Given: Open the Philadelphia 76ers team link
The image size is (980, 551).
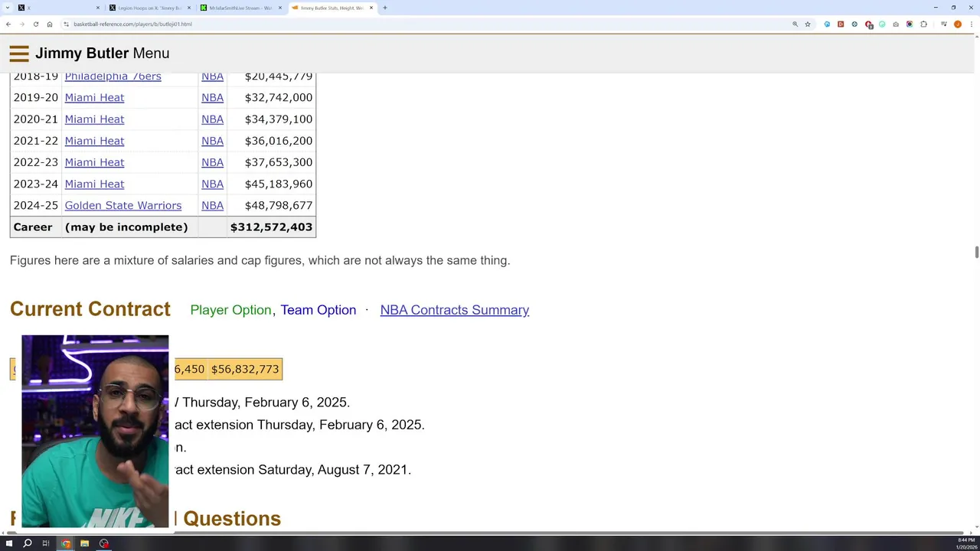Looking at the screenshot, I should (113, 77).
